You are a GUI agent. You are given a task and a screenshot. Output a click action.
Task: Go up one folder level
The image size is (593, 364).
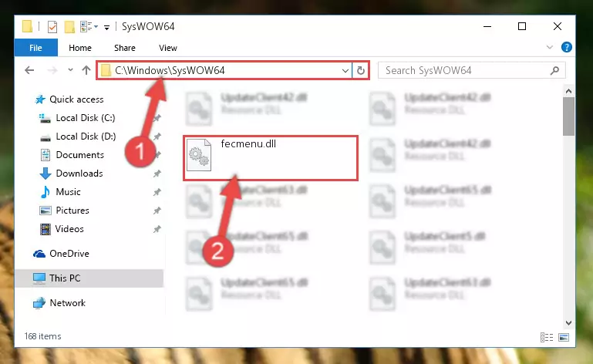86,70
